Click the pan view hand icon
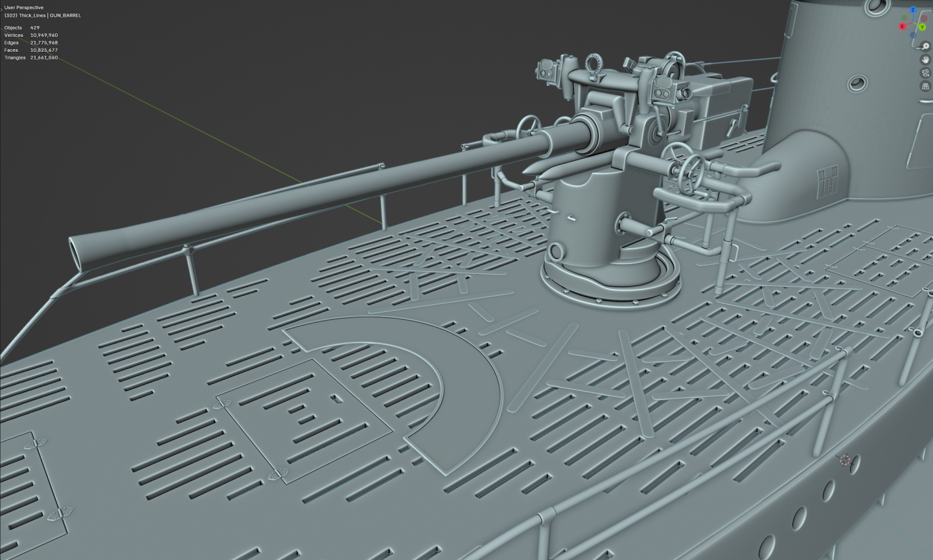This screenshot has width=933, height=560. click(926, 60)
